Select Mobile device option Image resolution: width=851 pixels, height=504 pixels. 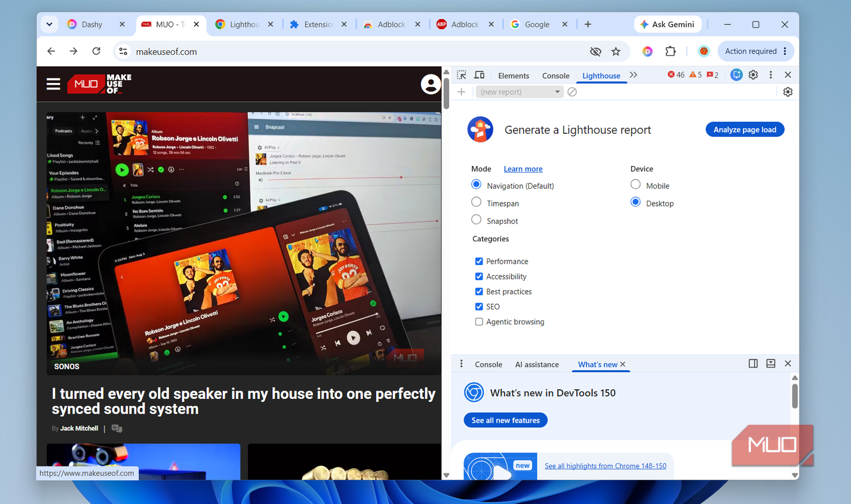click(x=635, y=185)
